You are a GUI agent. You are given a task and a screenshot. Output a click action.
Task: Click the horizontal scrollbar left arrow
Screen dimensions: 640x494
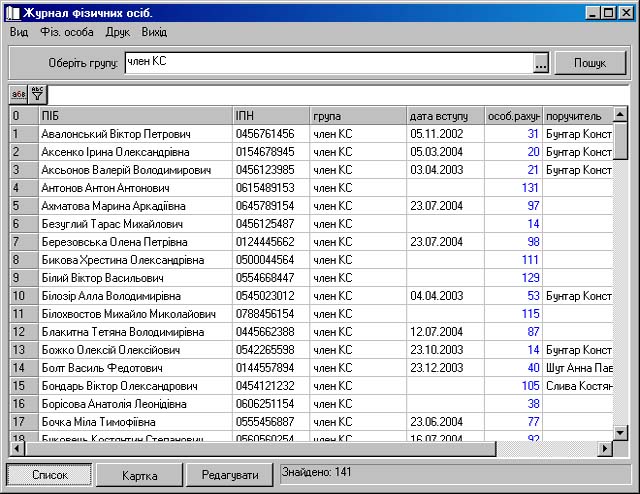17,449
